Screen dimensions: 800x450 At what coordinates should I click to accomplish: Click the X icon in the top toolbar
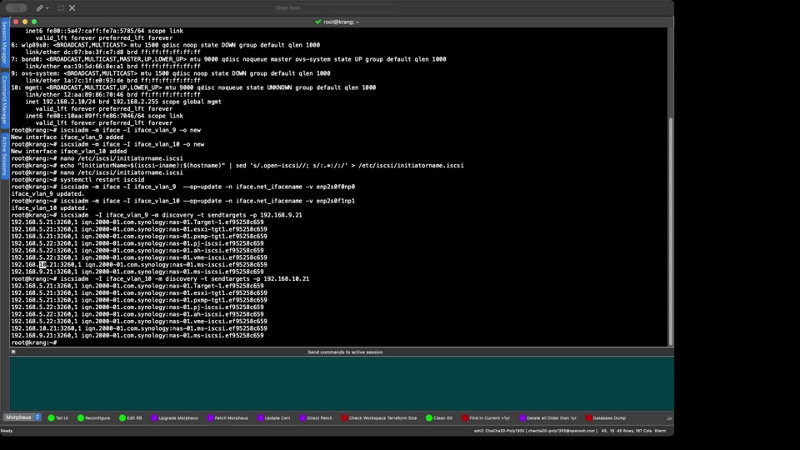(x=72, y=8)
